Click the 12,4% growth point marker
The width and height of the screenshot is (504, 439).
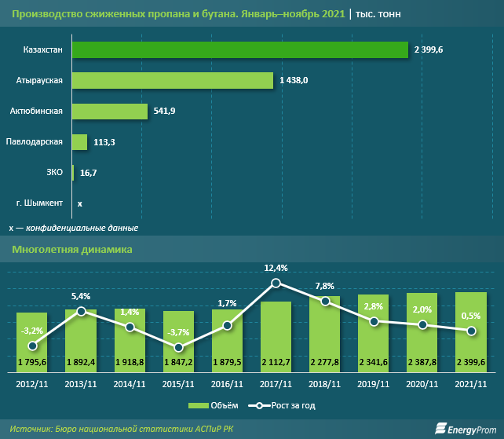pyautogui.click(x=276, y=283)
